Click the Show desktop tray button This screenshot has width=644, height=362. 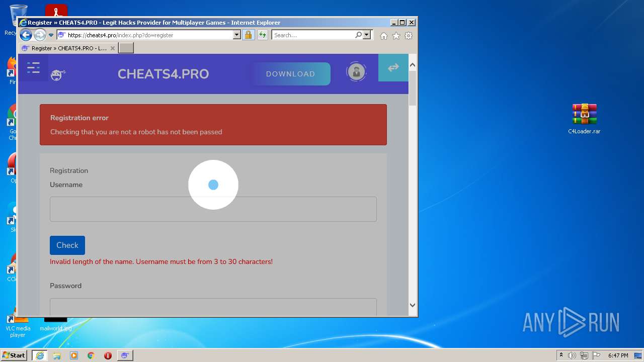click(639, 355)
